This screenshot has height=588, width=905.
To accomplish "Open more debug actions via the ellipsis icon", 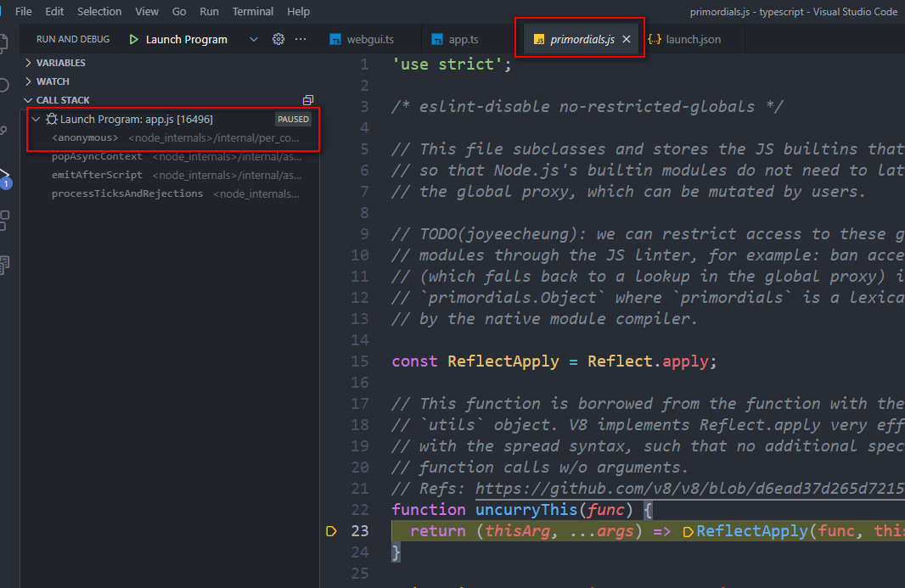I will 301,38.
